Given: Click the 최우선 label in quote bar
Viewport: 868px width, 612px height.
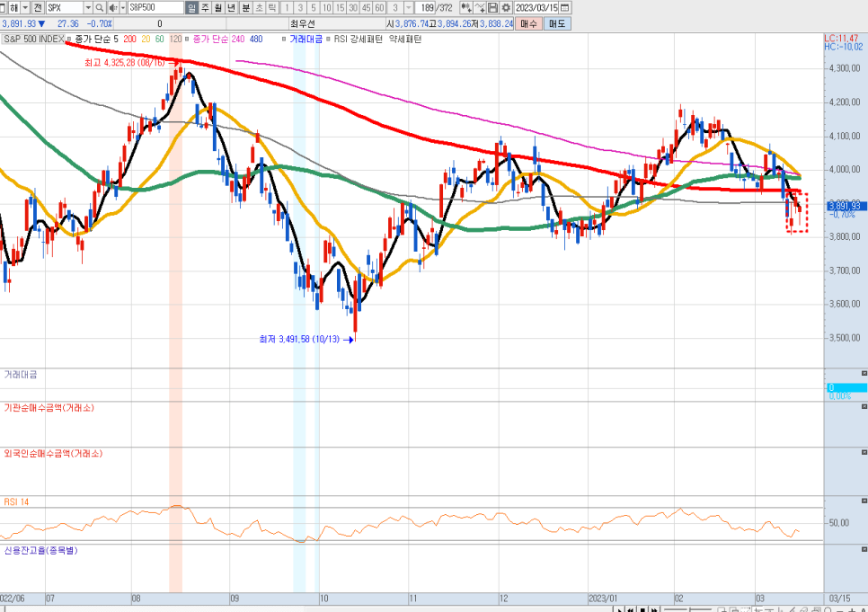Looking at the screenshot, I should coord(302,24).
